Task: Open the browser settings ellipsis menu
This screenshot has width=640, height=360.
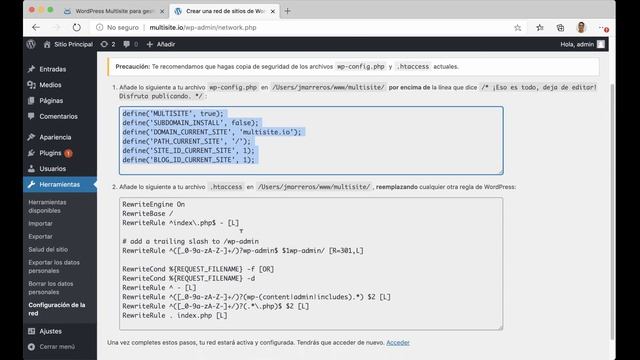Action: [603, 28]
